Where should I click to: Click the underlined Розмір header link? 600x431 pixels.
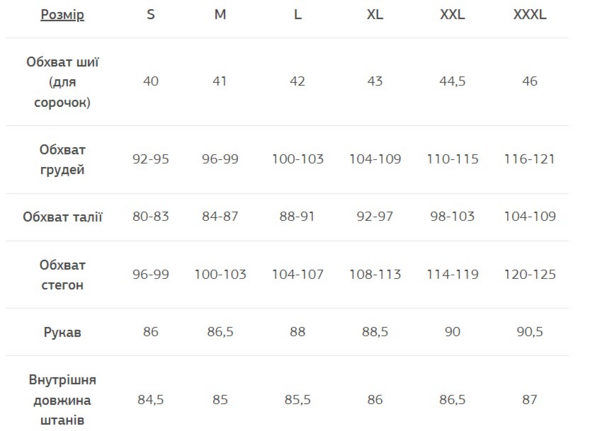pos(62,15)
